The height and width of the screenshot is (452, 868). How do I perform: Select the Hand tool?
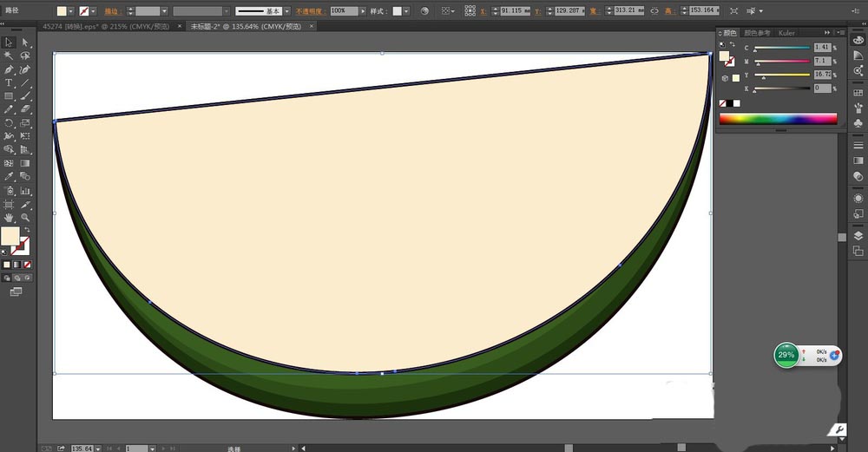click(x=9, y=218)
